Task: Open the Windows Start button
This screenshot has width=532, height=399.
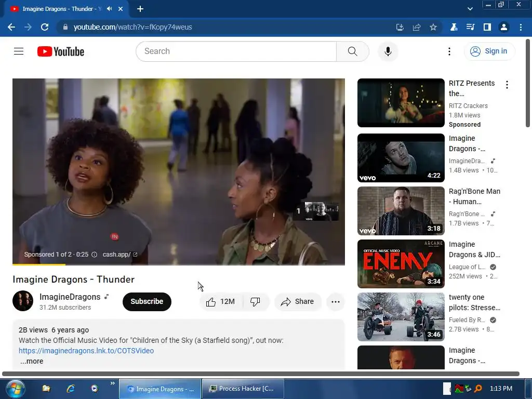Action: 15,389
